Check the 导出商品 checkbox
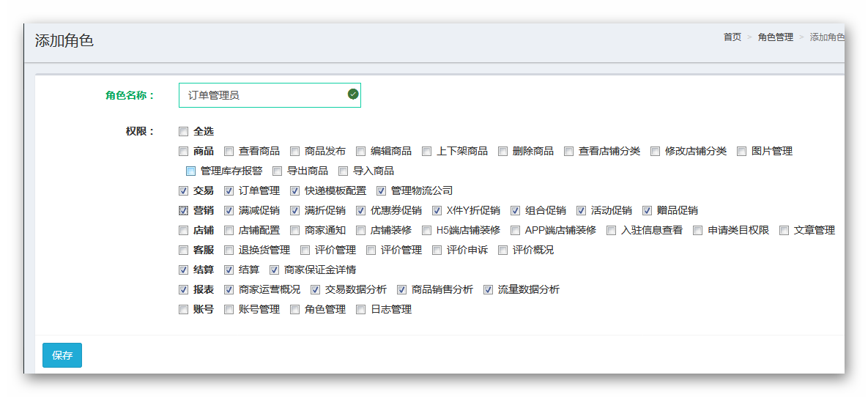The image size is (868, 397). [x=278, y=171]
